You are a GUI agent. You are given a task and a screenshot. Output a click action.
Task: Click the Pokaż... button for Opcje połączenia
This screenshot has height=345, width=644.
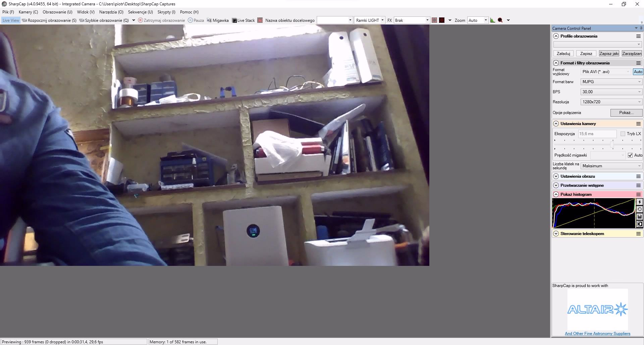coord(626,113)
